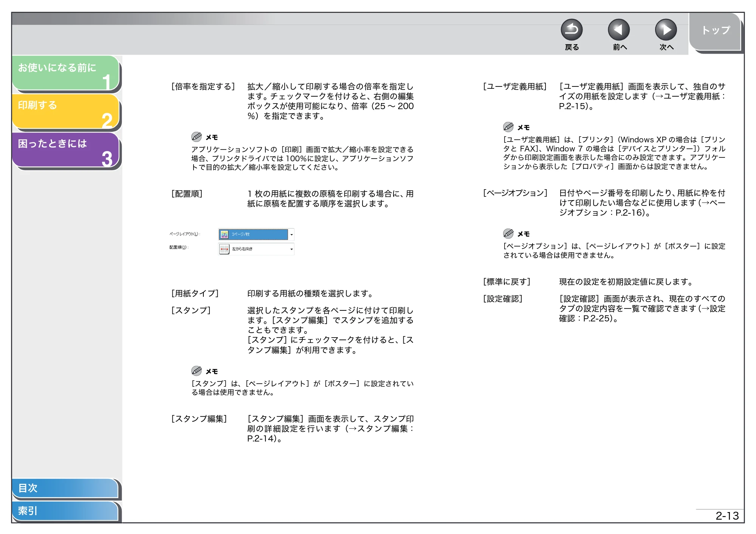Viewport: 756px width, 534px height.
Task: Click the [標準に戻す] heading text
Action: 507,282
